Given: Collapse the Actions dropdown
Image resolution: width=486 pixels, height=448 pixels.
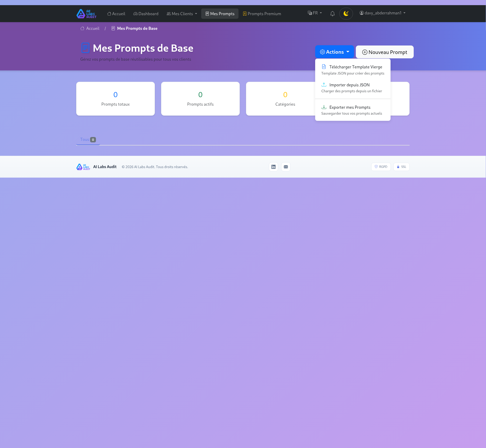Looking at the screenshot, I should (334, 52).
